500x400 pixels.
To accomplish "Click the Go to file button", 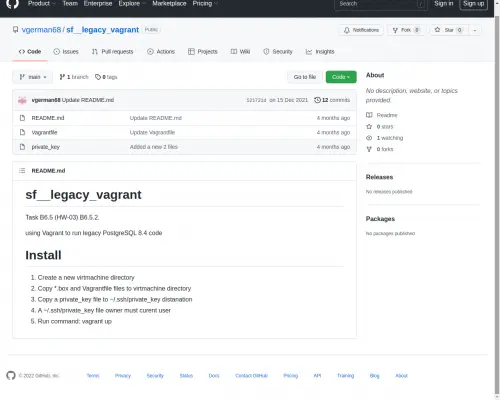I will [305, 77].
